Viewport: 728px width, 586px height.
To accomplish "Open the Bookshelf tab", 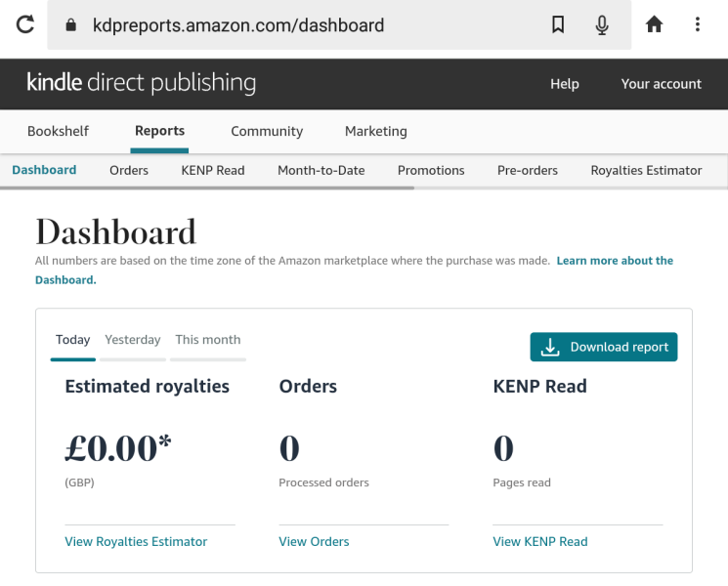I will pyautogui.click(x=58, y=131).
